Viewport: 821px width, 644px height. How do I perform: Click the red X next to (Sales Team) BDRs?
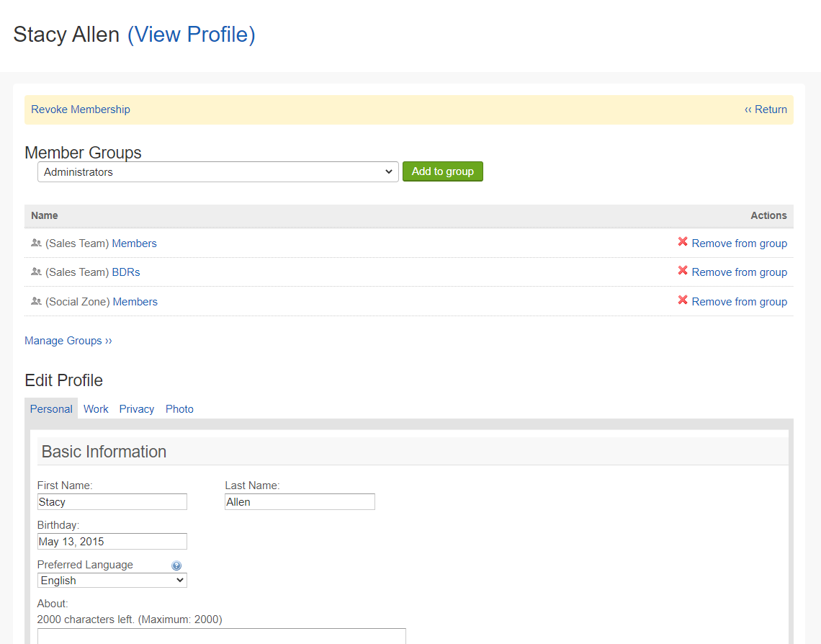click(x=683, y=272)
